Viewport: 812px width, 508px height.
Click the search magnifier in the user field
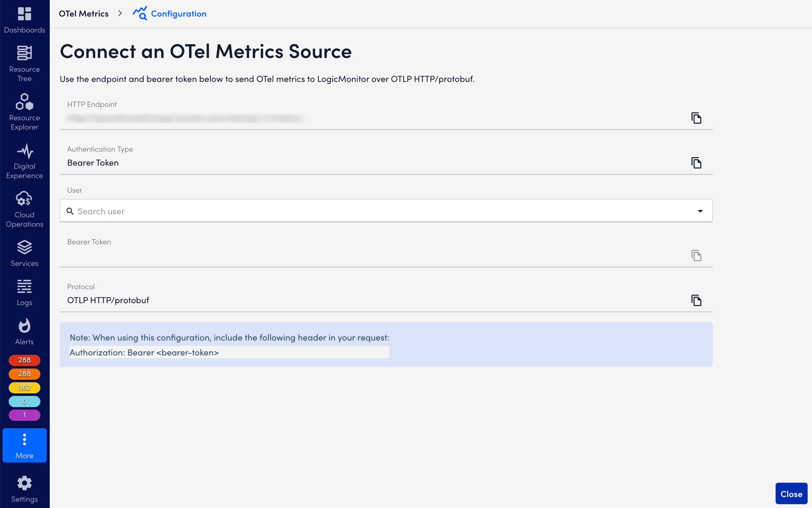point(70,211)
